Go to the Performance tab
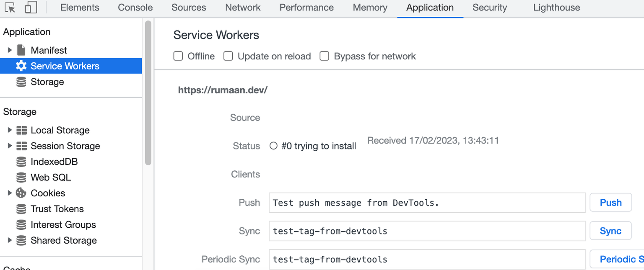Image resolution: width=644 pixels, height=270 pixels. tap(306, 8)
